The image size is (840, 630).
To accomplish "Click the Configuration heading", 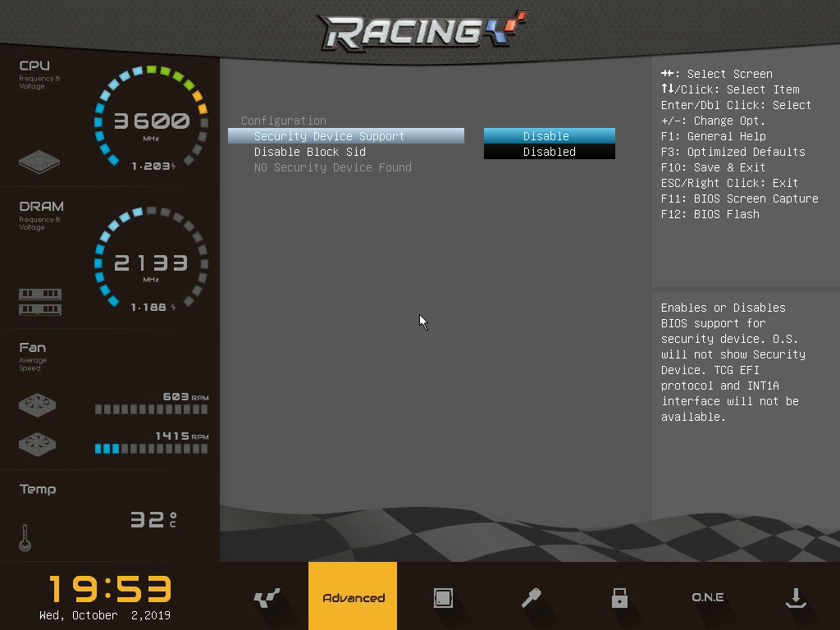I will tap(283, 121).
